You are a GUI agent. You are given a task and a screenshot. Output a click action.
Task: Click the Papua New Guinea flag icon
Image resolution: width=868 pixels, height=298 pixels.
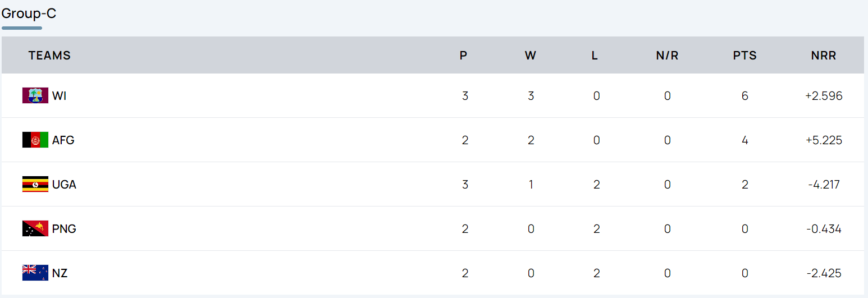pyautogui.click(x=35, y=228)
